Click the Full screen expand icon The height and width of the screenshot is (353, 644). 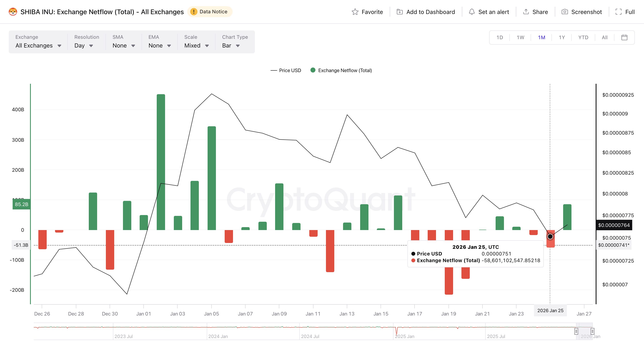(x=619, y=12)
